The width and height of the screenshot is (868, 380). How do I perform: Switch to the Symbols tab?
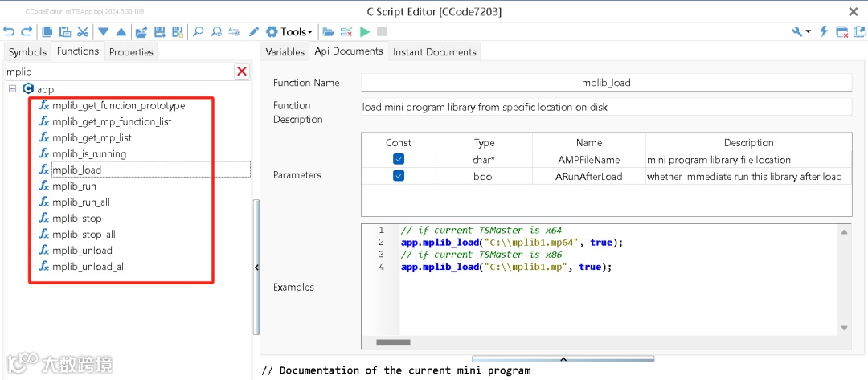click(27, 52)
